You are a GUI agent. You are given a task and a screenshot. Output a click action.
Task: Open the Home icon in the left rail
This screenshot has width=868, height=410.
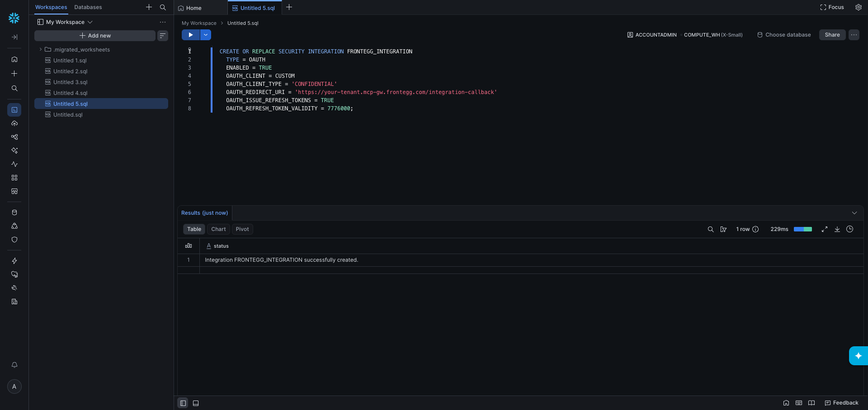[x=14, y=59]
